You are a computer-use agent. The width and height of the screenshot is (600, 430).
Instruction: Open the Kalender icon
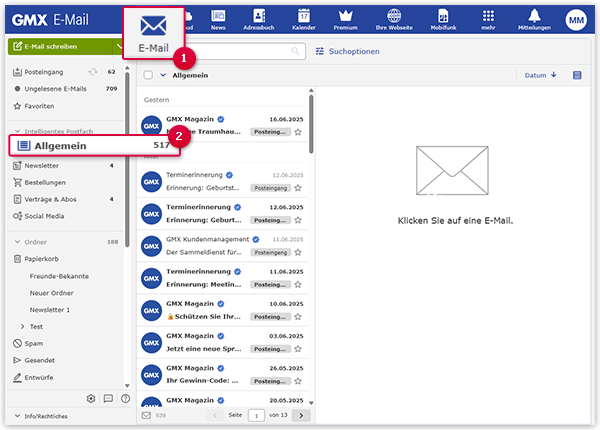click(x=304, y=20)
